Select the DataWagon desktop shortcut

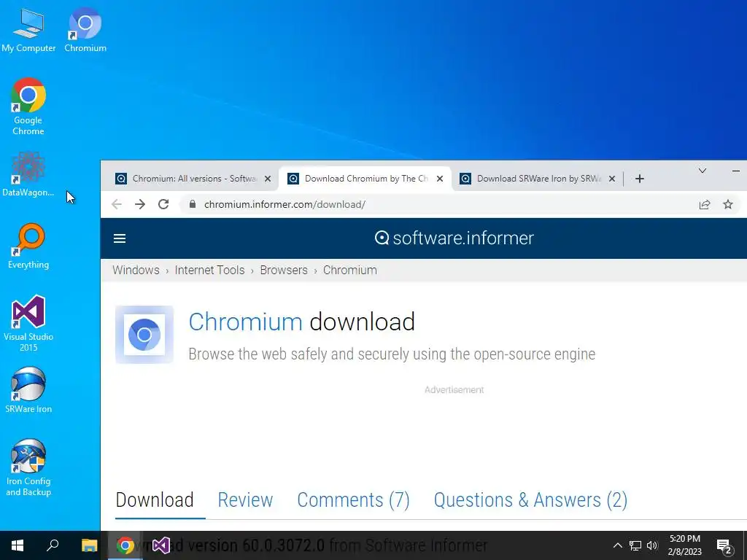28,174
